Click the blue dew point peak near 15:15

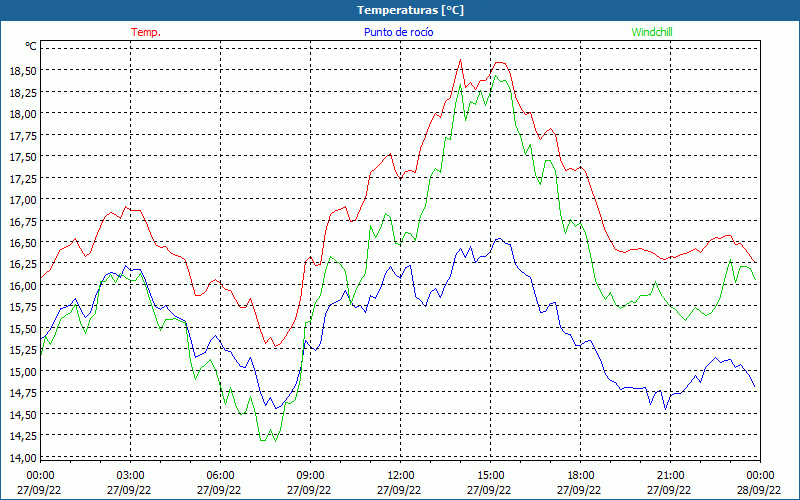click(499, 238)
